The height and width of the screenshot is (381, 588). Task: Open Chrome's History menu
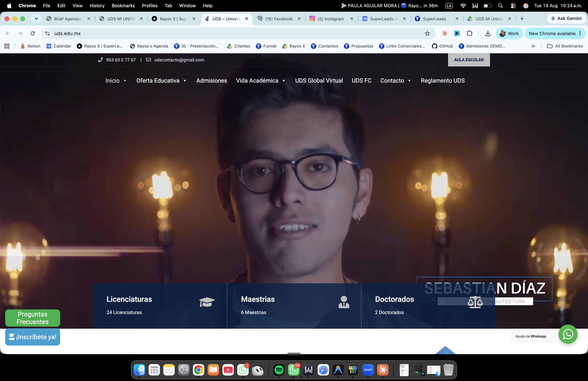[97, 6]
